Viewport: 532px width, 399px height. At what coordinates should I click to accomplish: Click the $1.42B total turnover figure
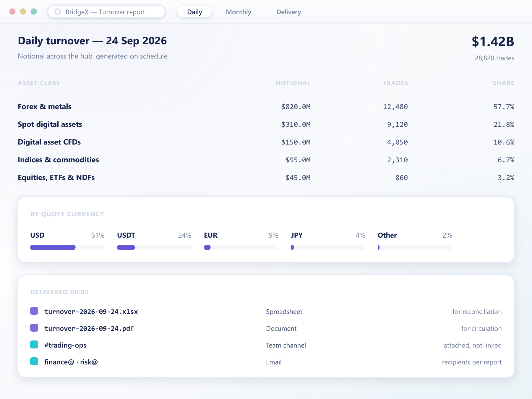point(493,41)
